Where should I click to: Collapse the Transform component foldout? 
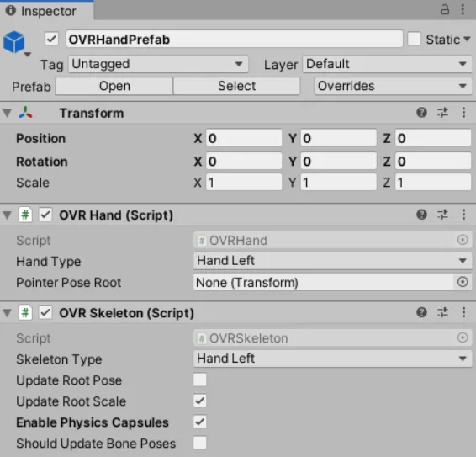(x=7, y=113)
